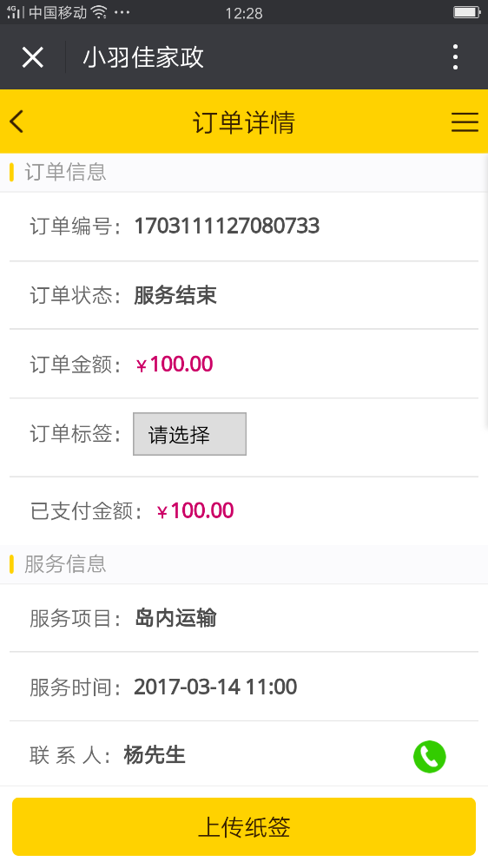
Task: Tap the 订单详情 page title
Action: (244, 122)
